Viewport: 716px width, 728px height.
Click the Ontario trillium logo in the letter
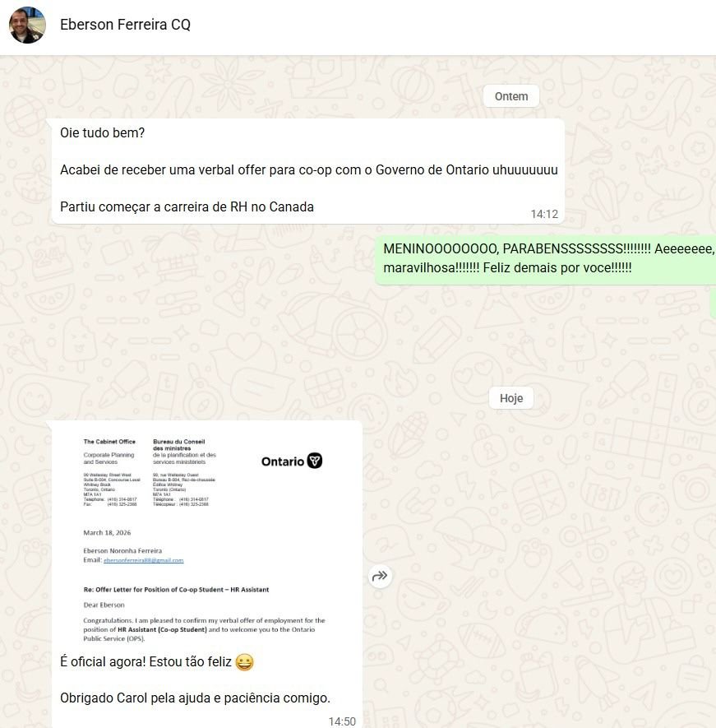(315, 461)
